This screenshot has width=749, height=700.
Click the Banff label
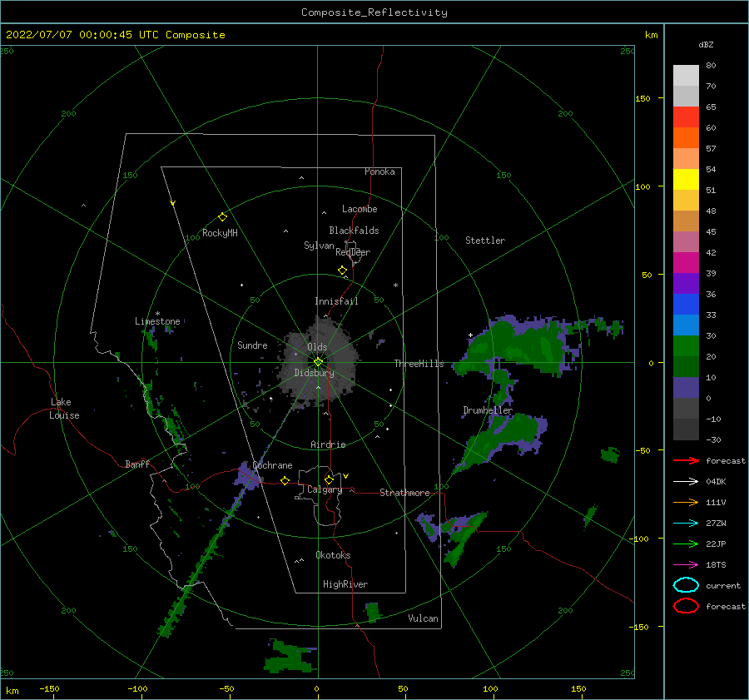pyautogui.click(x=137, y=464)
